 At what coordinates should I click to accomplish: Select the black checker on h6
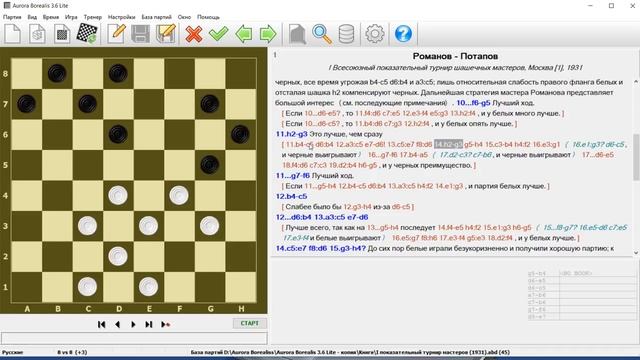coord(240,134)
